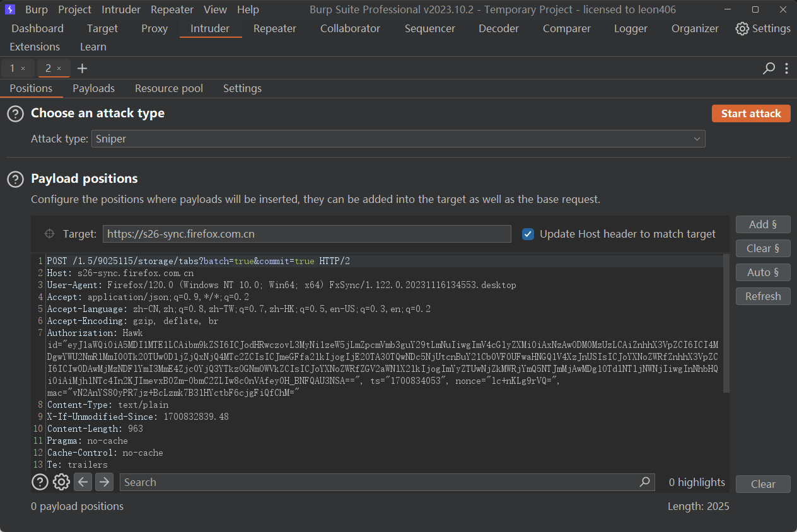Image resolution: width=797 pixels, height=532 pixels.
Task: Switch to the Comparer tab
Action: tap(567, 28)
